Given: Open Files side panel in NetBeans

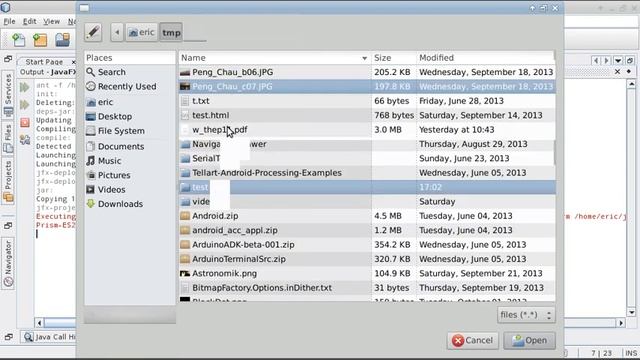Looking at the screenshot, I should pyautogui.click(x=8, y=139).
